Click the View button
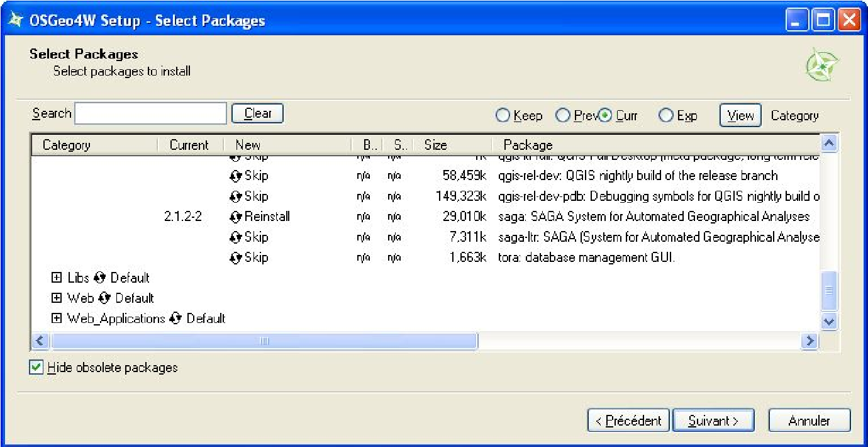The image size is (868, 447). tap(740, 116)
